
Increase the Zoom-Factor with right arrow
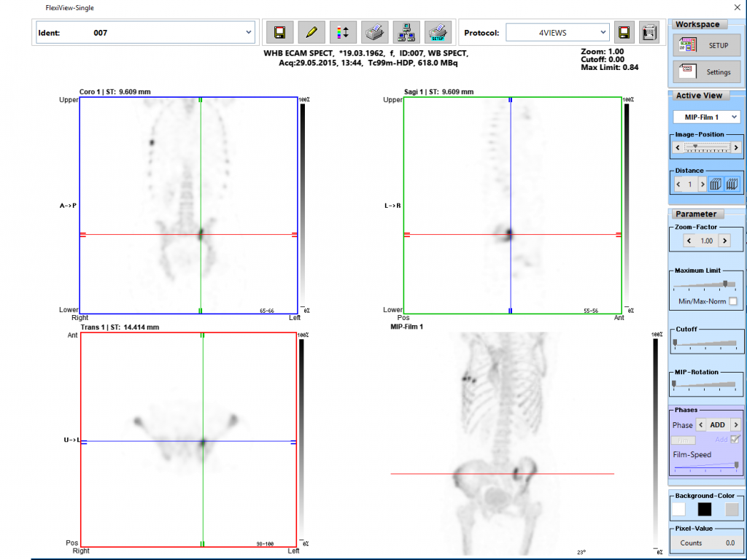coord(724,241)
